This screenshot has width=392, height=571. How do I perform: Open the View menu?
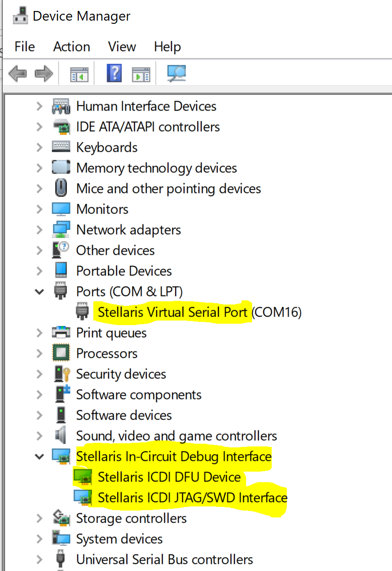point(122,47)
